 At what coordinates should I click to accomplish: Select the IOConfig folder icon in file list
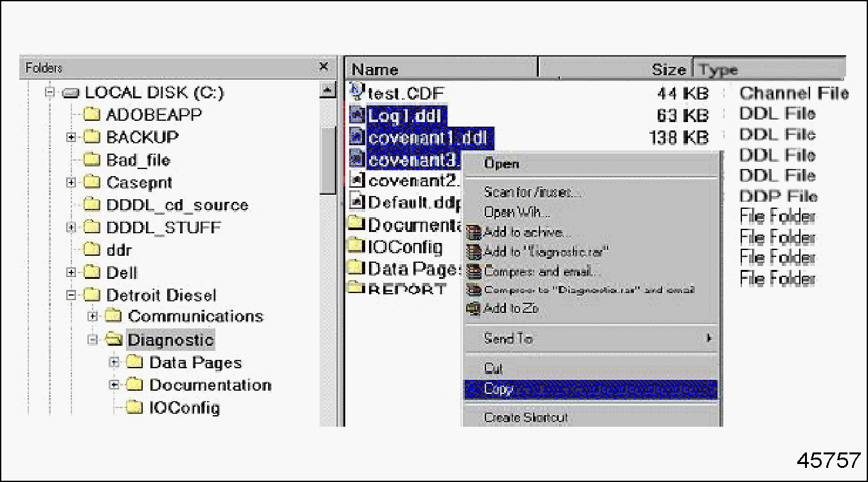[356, 246]
